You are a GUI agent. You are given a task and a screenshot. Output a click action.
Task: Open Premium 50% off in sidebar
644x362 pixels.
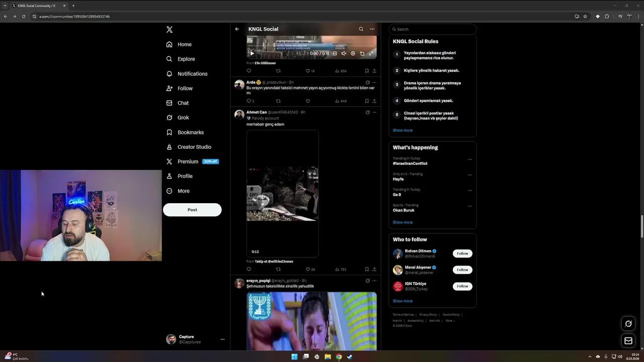pos(192,161)
